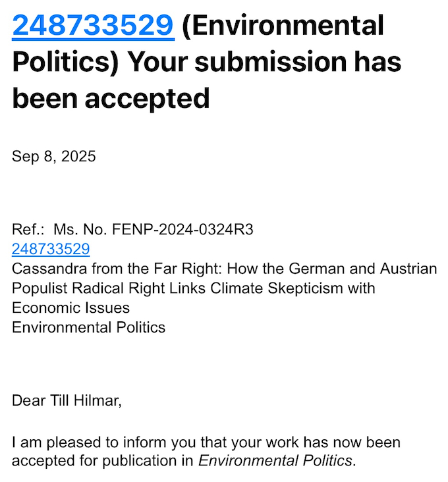Image resolution: width=448 pixels, height=482 pixels.
Task: Click the italic 'Environmental Politics' journal name
Action: click(275, 461)
